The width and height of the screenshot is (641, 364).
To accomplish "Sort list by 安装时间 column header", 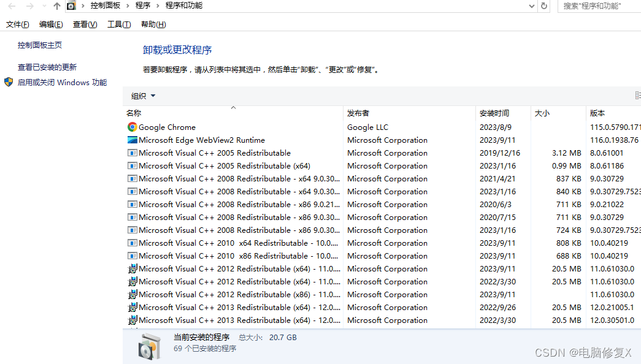I will [x=503, y=113].
